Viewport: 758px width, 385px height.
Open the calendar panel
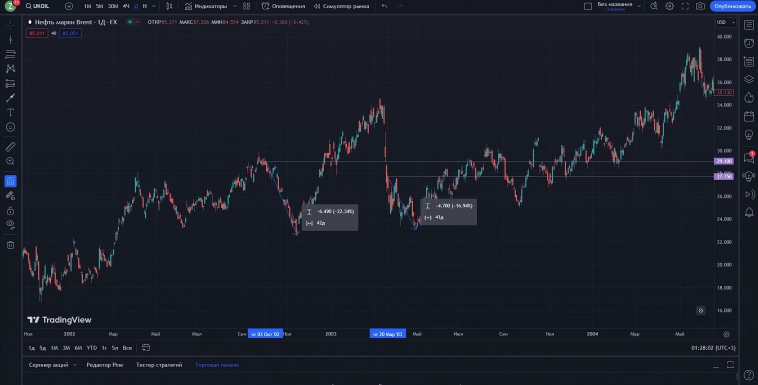point(749,117)
